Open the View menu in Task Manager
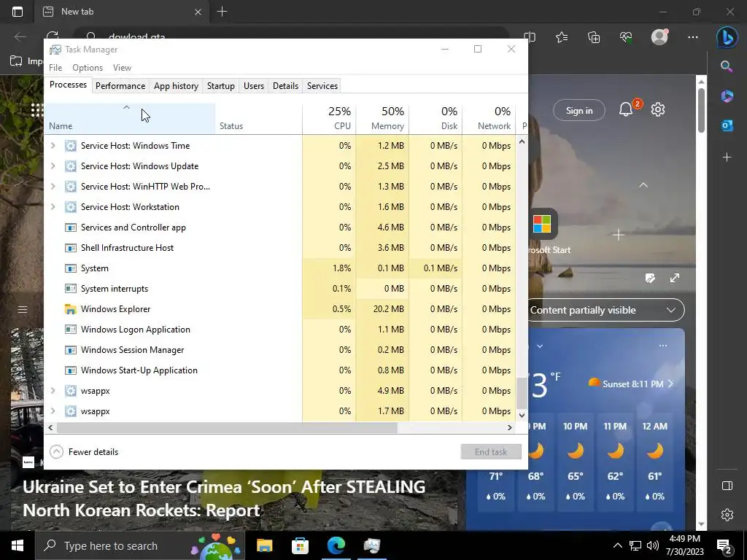747x560 pixels. [x=122, y=68]
